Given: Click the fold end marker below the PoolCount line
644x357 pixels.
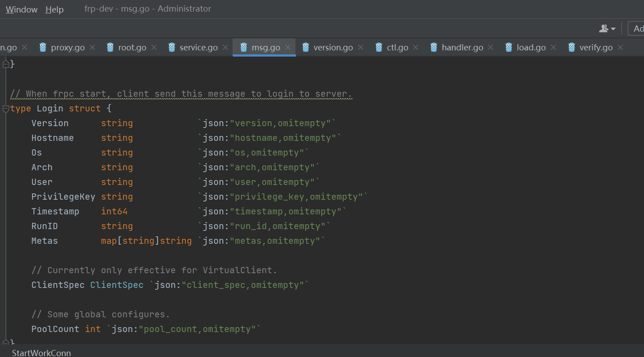Looking at the screenshot, I should [x=6, y=342].
